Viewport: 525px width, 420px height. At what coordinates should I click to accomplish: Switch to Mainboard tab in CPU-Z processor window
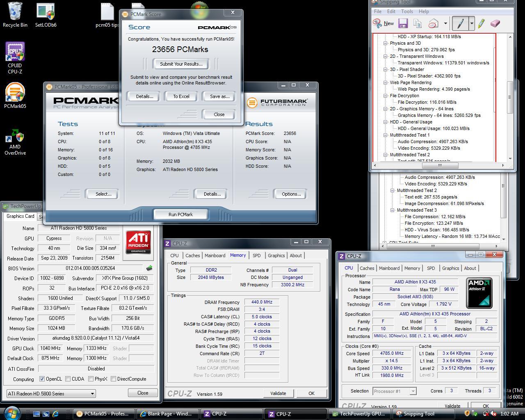389,268
